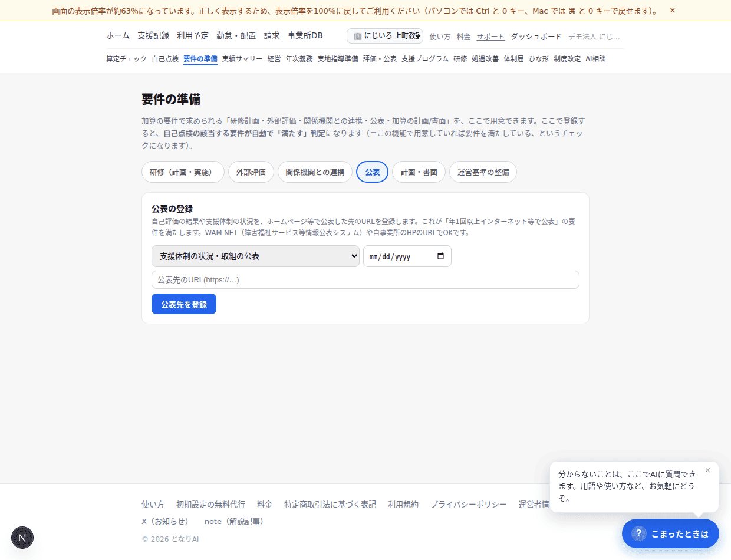The height and width of the screenshot is (560, 731).
Task: Expand 支援体制の状況・取組の公表 dropdown
Action: tap(255, 256)
